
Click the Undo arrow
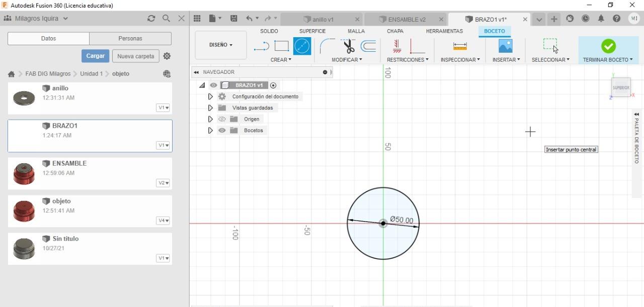pyautogui.click(x=250, y=19)
